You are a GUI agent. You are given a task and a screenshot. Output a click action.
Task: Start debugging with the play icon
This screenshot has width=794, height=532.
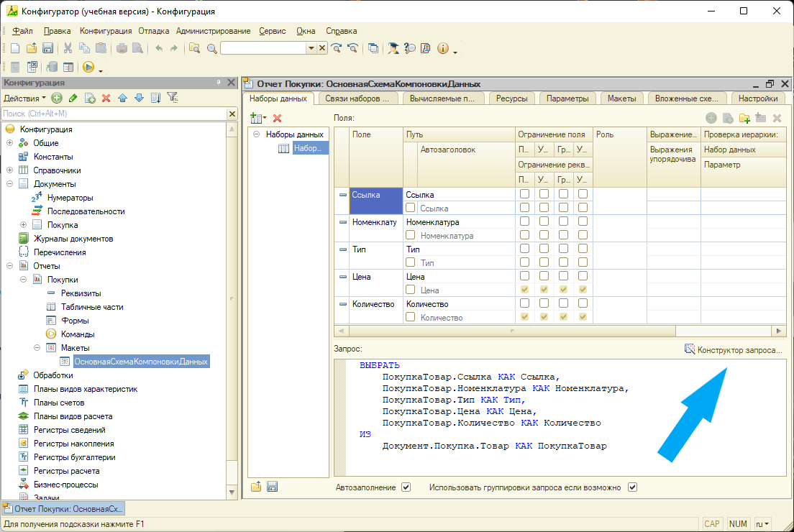pos(88,67)
